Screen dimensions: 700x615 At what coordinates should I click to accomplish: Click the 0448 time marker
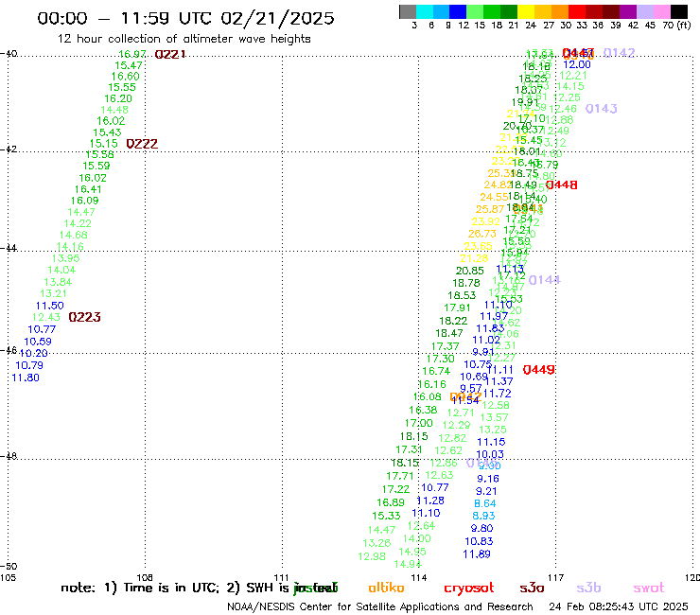(562, 184)
